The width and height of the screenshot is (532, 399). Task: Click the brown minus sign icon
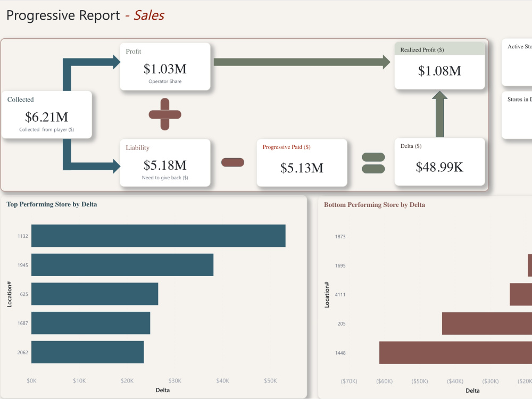[x=233, y=162]
